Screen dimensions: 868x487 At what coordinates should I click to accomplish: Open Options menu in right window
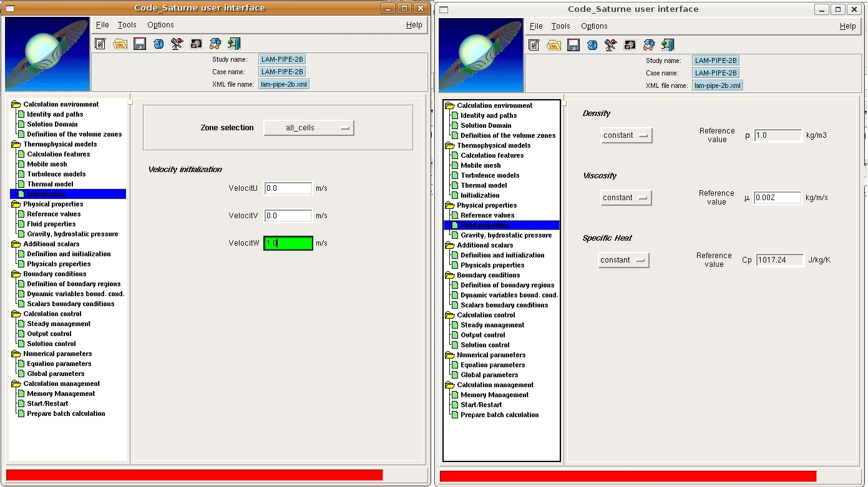click(594, 26)
